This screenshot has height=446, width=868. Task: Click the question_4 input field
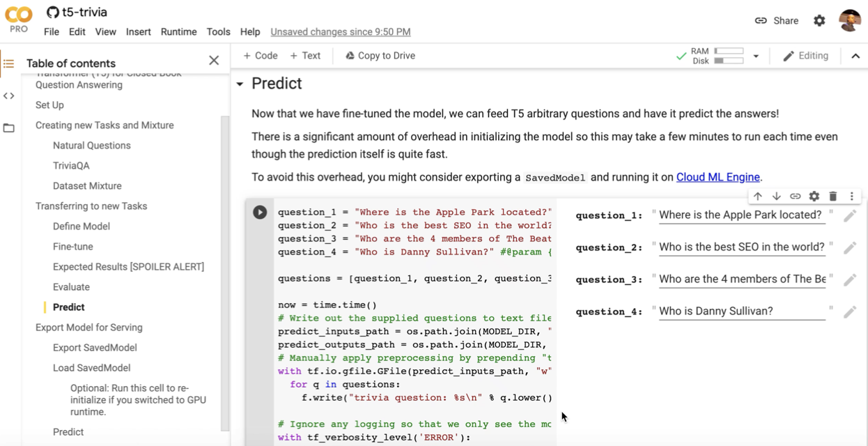click(742, 312)
